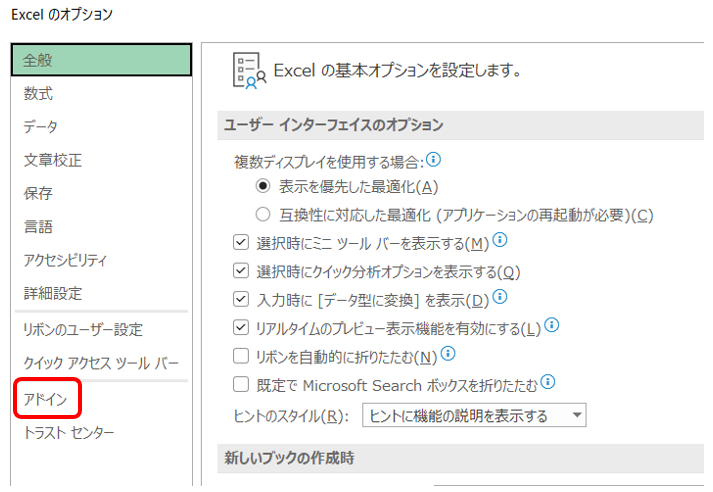Click info icon beside リボンを自動的に折りたたむ
The width and height of the screenshot is (713, 492).
tap(448, 353)
